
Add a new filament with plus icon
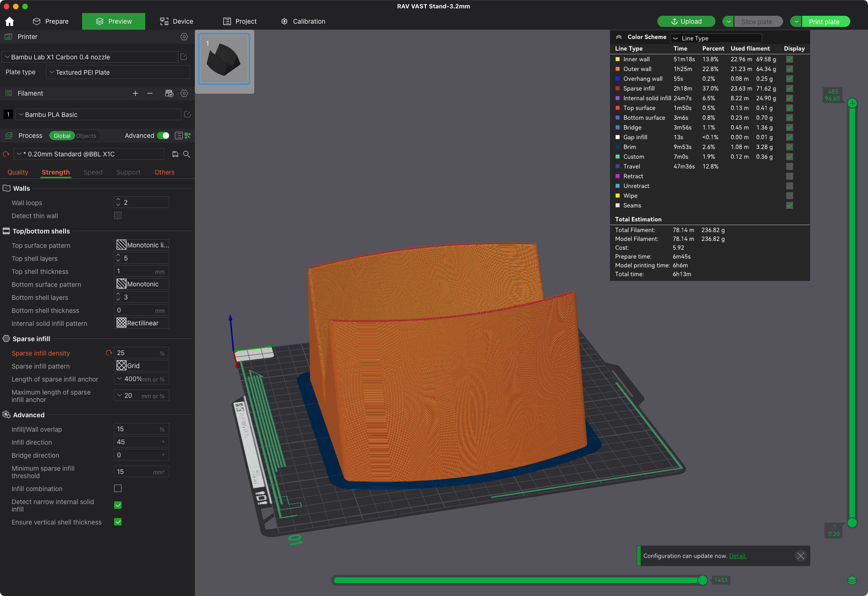(x=135, y=93)
